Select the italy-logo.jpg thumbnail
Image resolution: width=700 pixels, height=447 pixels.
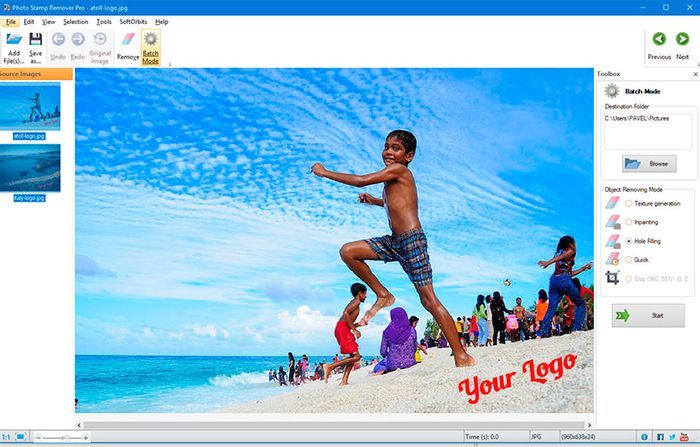pos(30,168)
